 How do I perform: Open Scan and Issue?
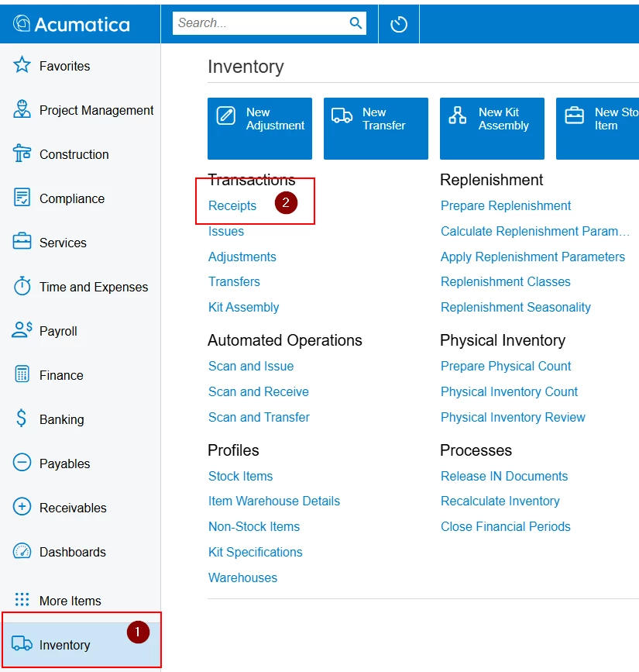(251, 366)
